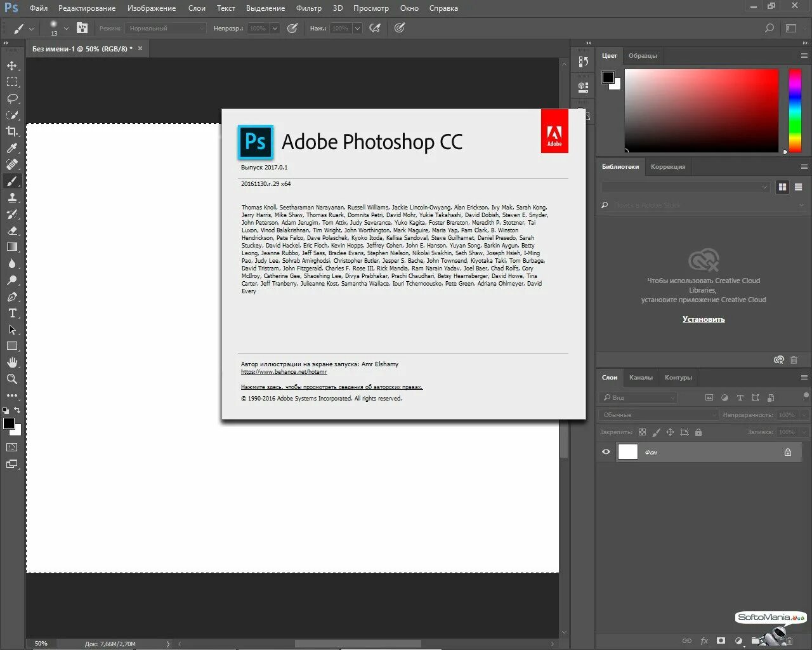Toggle Quick Mask mode
The image size is (812, 650).
pos(12,448)
